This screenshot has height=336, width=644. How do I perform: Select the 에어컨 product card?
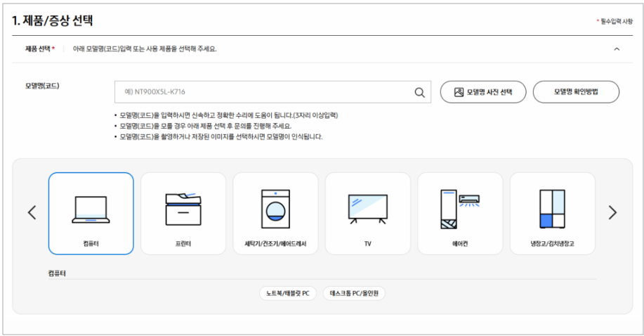[460, 214]
